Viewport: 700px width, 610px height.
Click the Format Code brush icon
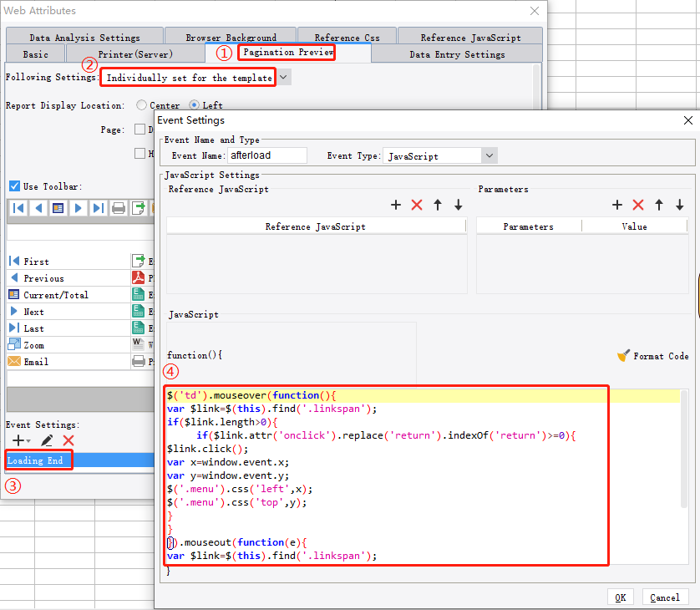(624, 355)
